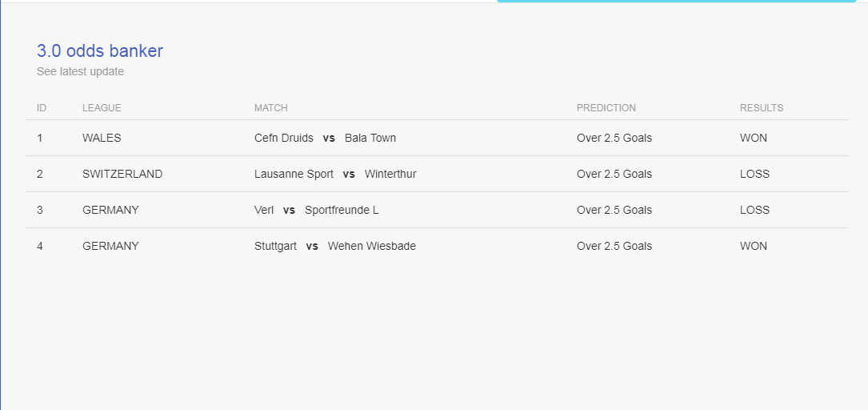Image resolution: width=868 pixels, height=410 pixels.
Task: Click Stuttgart vs Wehen Wiesbade match
Action: click(335, 246)
